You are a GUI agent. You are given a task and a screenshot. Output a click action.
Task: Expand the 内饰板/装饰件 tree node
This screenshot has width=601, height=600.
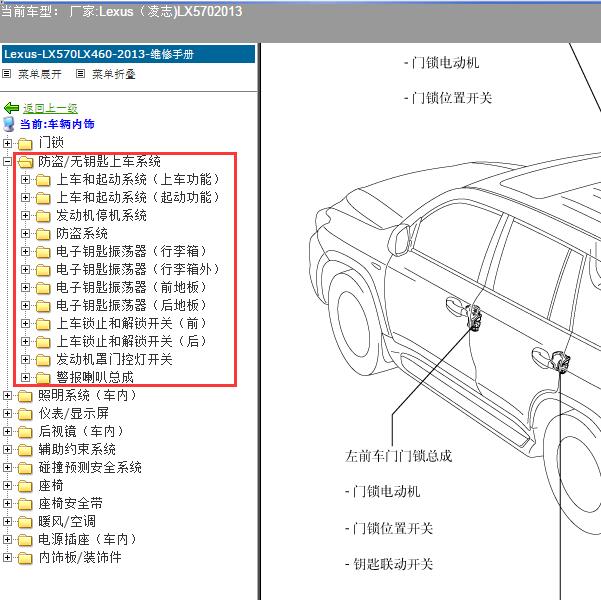point(7,558)
